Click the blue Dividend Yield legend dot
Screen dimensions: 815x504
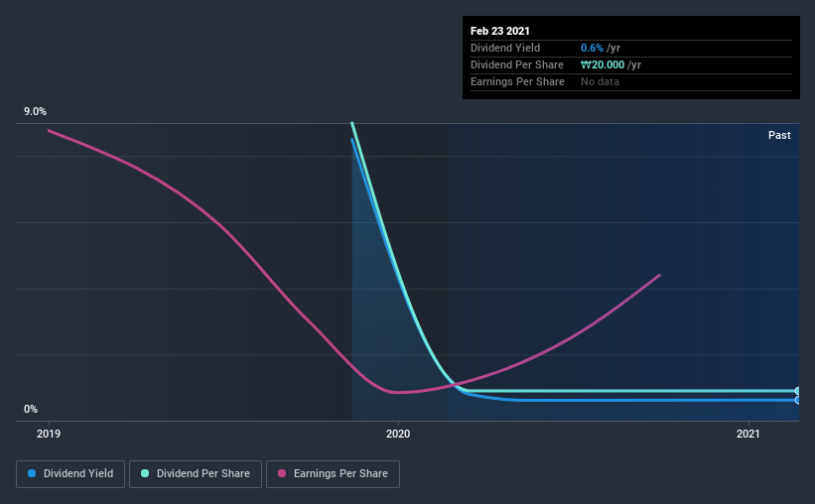click(32, 473)
